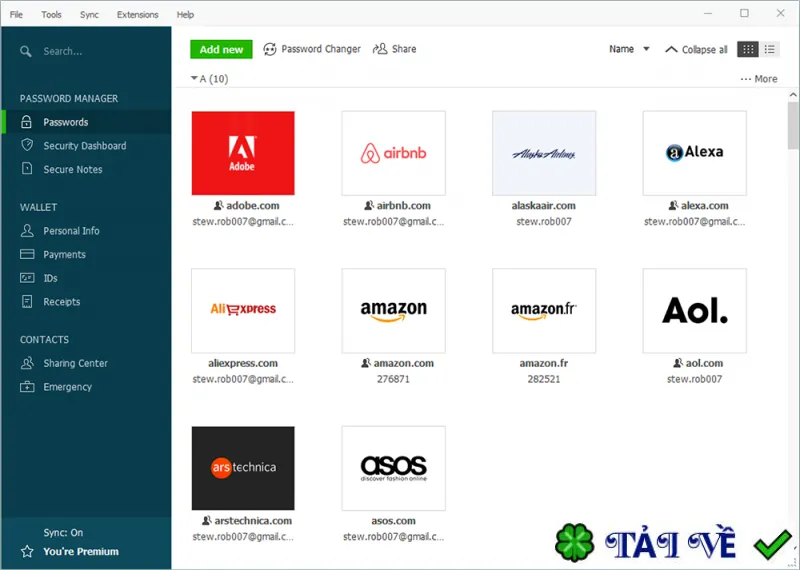Click the Premium star icon

click(27, 551)
